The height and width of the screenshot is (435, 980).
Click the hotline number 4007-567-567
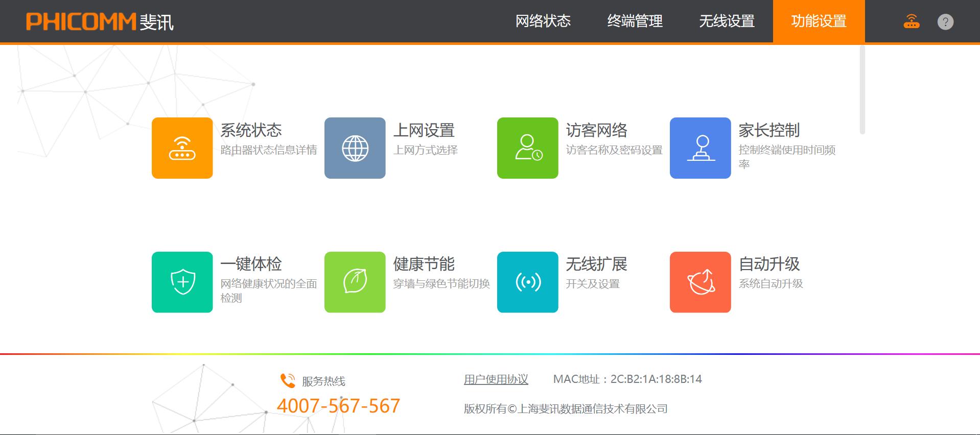pyautogui.click(x=338, y=406)
